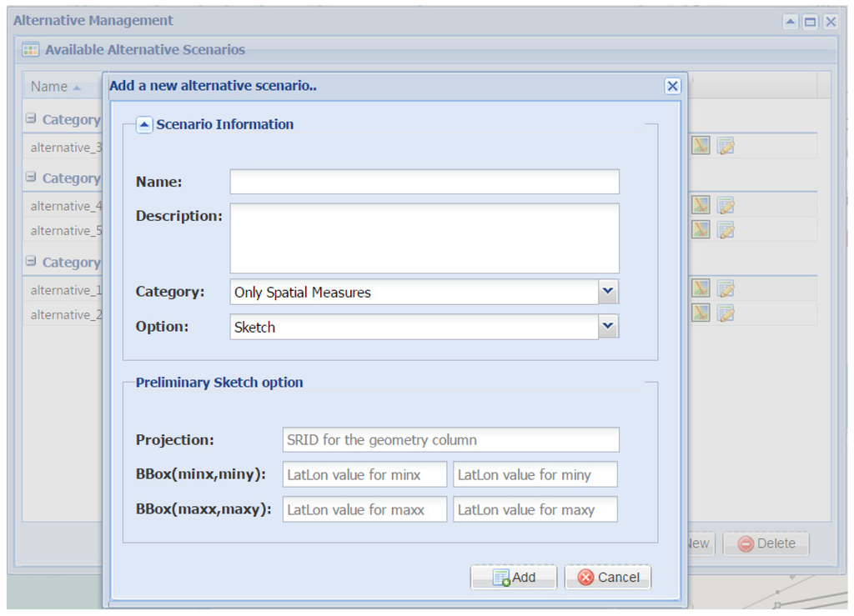The width and height of the screenshot is (854, 616).
Task: Click into the Projection SRID input field
Action: click(x=450, y=439)
